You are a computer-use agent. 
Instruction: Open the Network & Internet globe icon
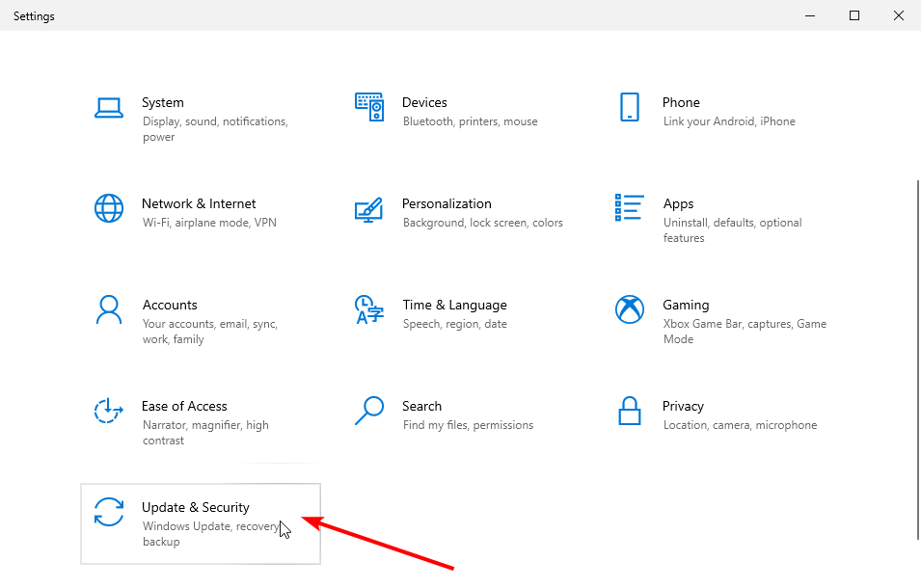click(109, 208)
